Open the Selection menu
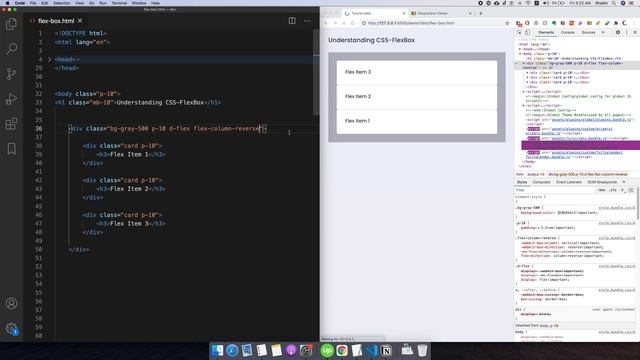The width and height of the screenshot is (640, 360). tap(62, 3)
